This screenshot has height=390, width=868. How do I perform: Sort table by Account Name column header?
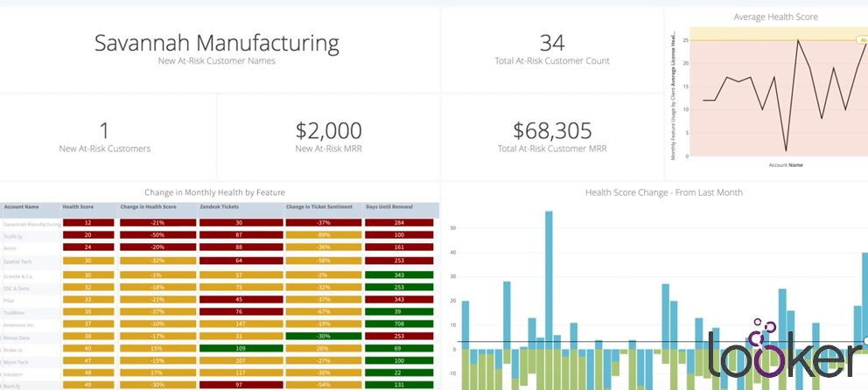(22, 208)
